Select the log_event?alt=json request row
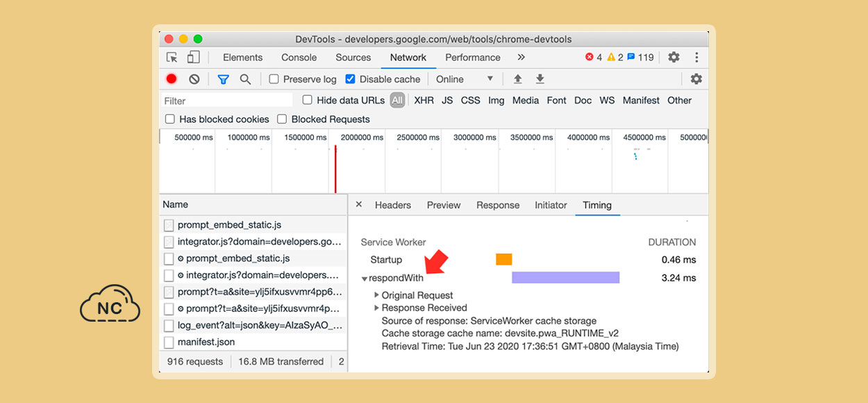Screen dimensions: 868x403 (253, 325)
